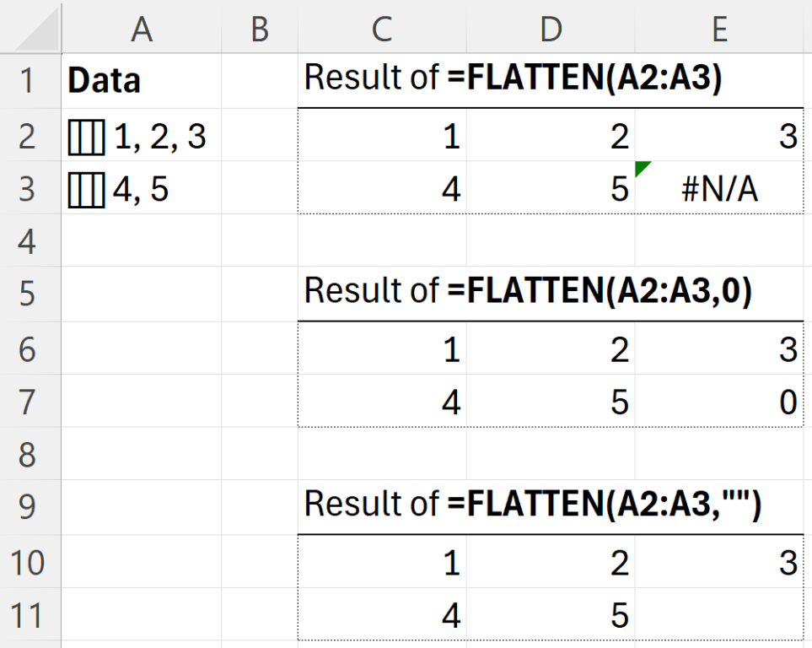Click the green error indicator triangle on cell E3
Image resolution: width=812 pixels, height=648 pixels.
point(643,169)
